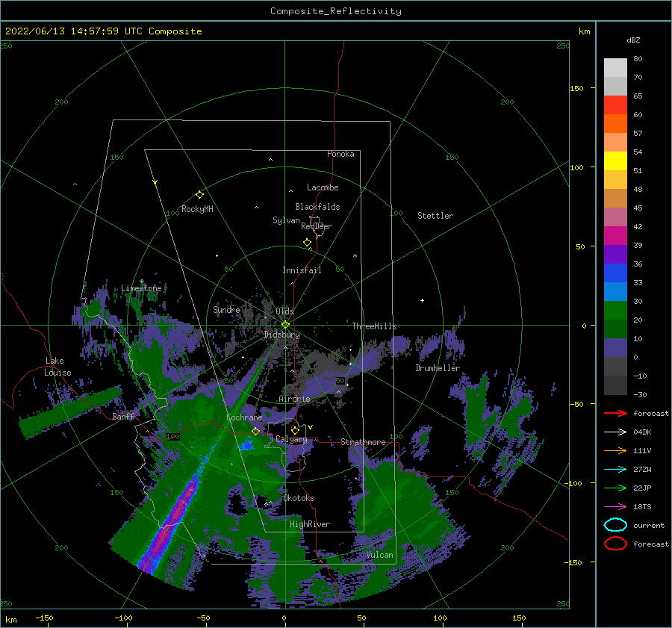Click the green 22JP arrow in the legend
Screen dimensions: 672x628
click(615, 488)
